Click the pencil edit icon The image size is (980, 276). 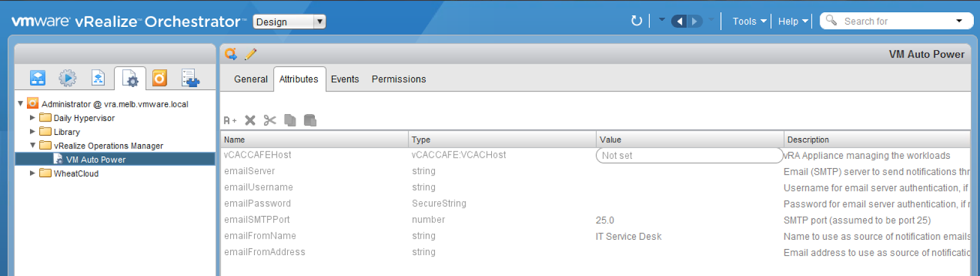(x=251, y=54)
